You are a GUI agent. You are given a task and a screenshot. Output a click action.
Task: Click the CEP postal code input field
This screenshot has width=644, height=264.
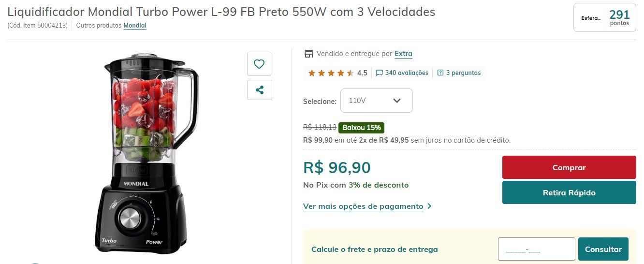click(x=537, y=249)
